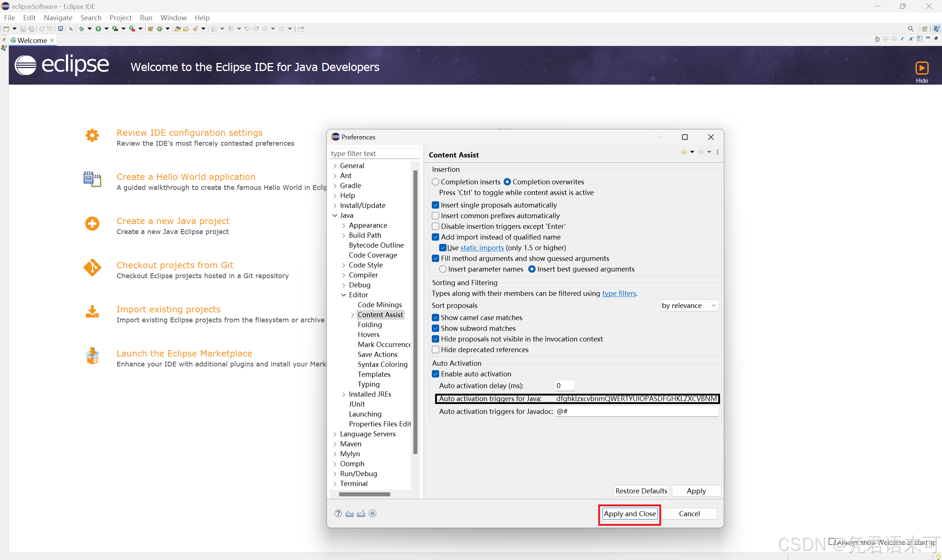Click the Coverage run toolbar icon
Image resolution: width=942 pixels, height=560 pixels.
coord(115,29)
